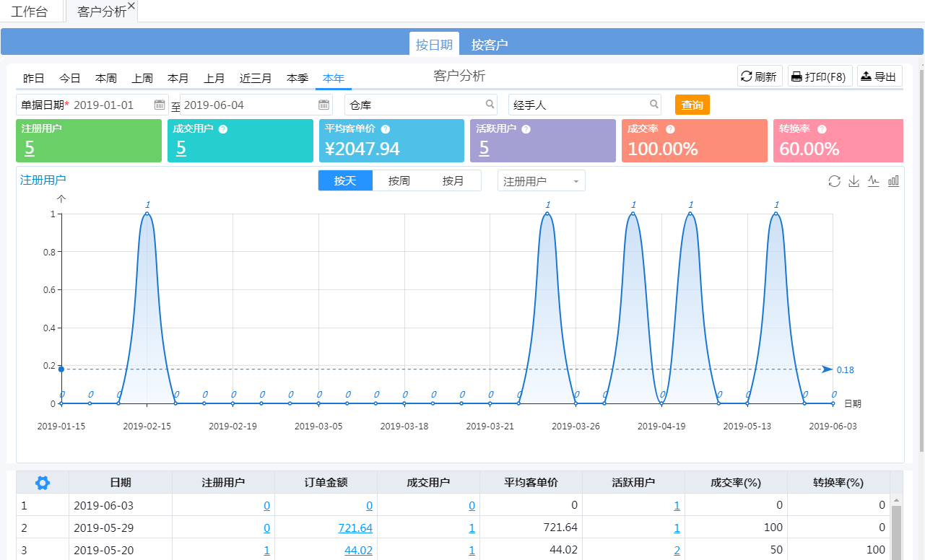The image size is (925, 560).
Task: Switch chart to bar view icon
Action: click(x=894, y=181)
